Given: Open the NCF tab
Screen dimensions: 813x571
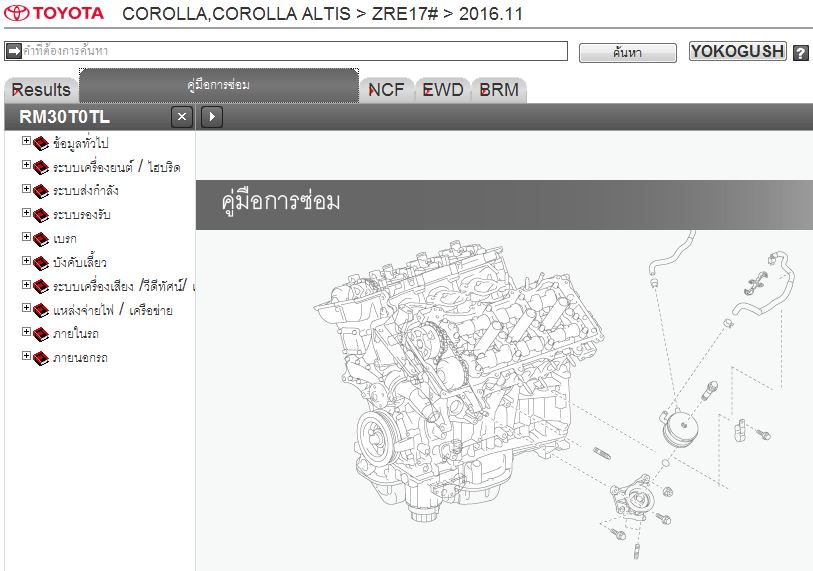Looking at the screenshot, I should click(386, 90).
